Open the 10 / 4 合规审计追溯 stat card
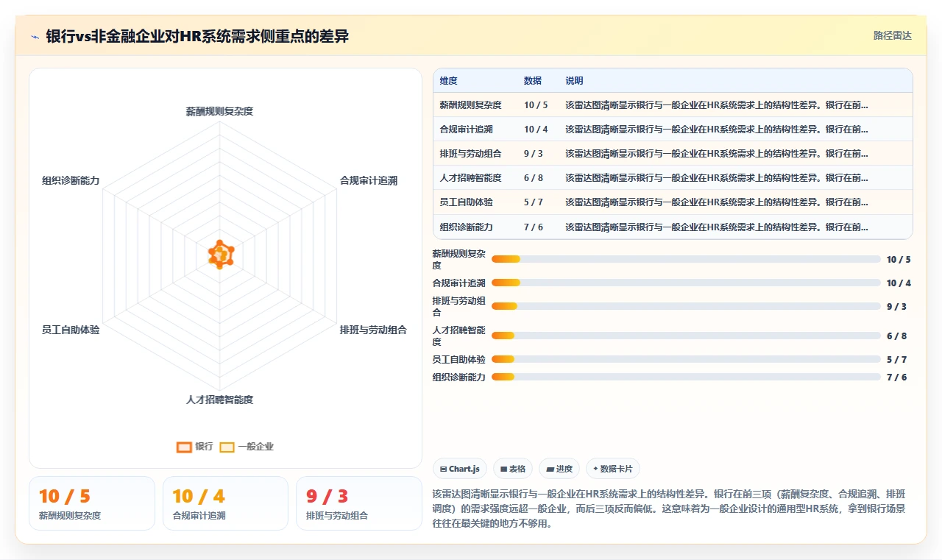This screenshot has width=942, height=560. (x=225, y=503)
